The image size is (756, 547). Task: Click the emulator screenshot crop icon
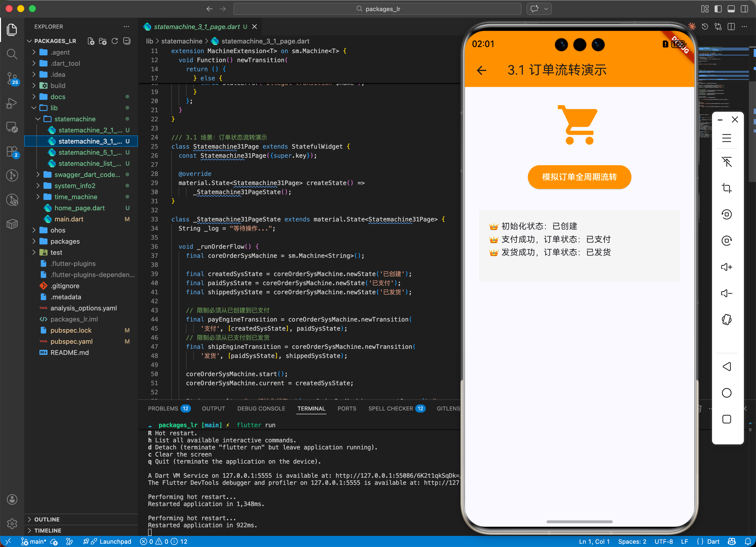[726, 188]
